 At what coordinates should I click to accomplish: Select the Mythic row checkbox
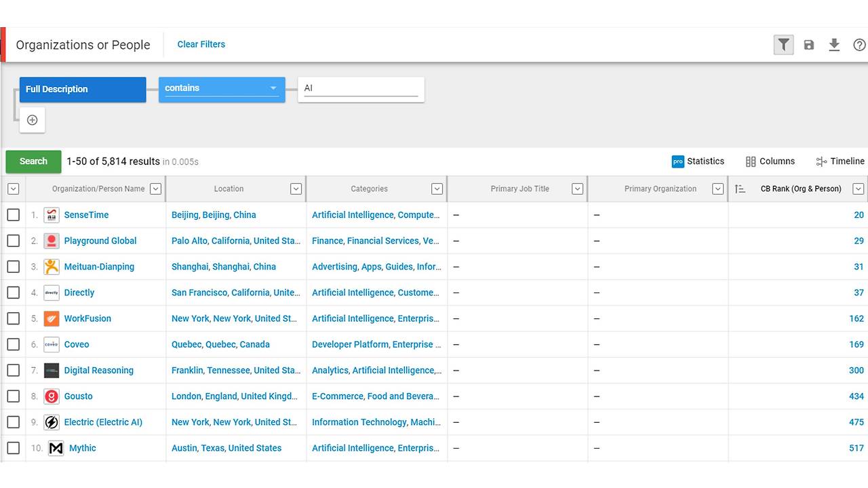tap(14, 448)
